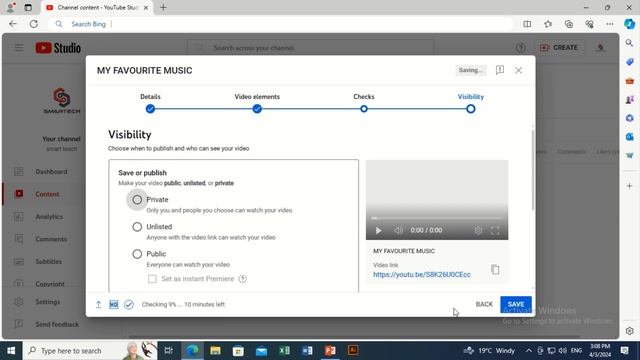Viewport: 640px width, 360px height.
Task: Add a new Edge sidebar app
Action: (x=629, y=186)
